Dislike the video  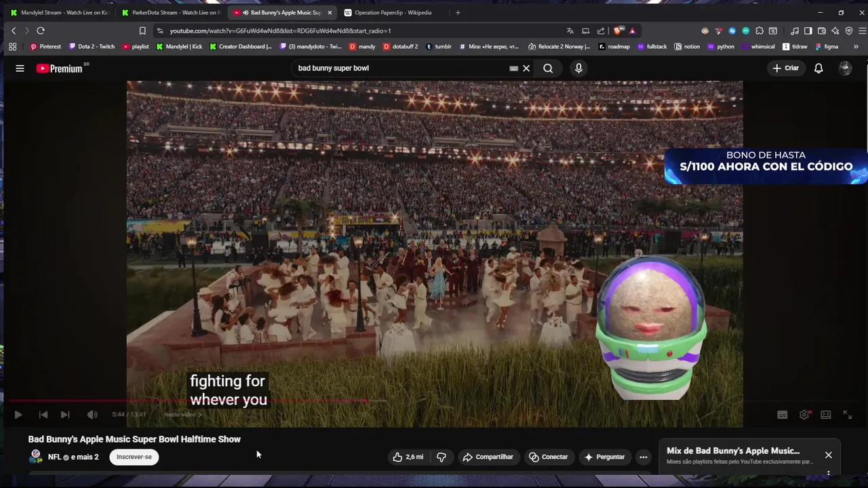(441, 457)
